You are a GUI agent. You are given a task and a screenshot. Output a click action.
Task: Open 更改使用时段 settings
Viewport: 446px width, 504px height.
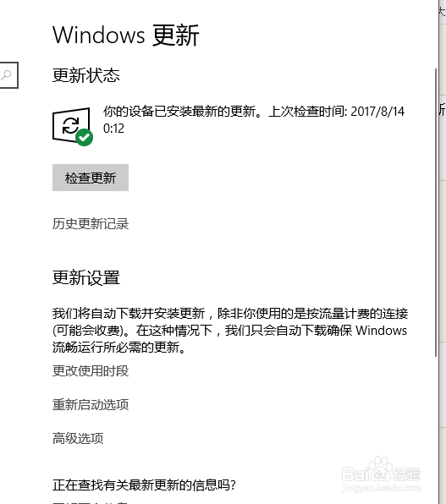pos(91,371)
